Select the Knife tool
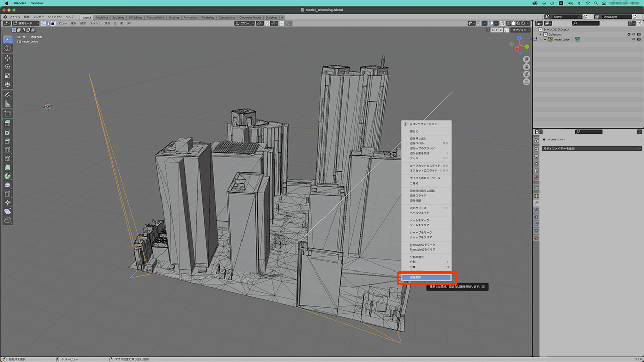The width and height of the screenshot is (644, 362). click(x=8, y=159)
